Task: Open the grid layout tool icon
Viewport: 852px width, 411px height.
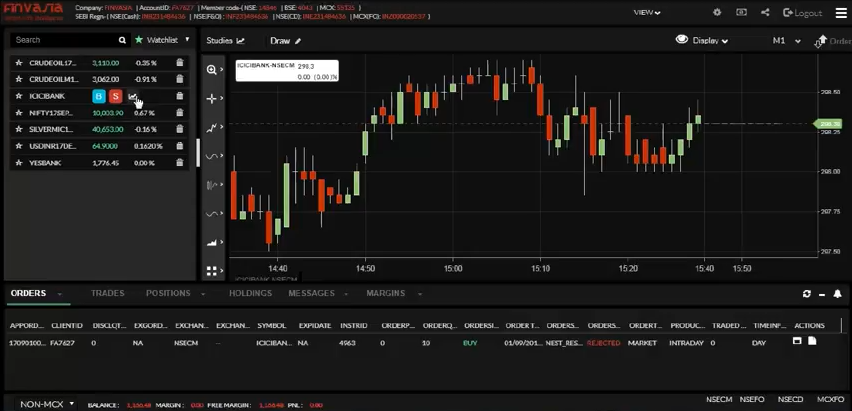Action: click(212, 271)
